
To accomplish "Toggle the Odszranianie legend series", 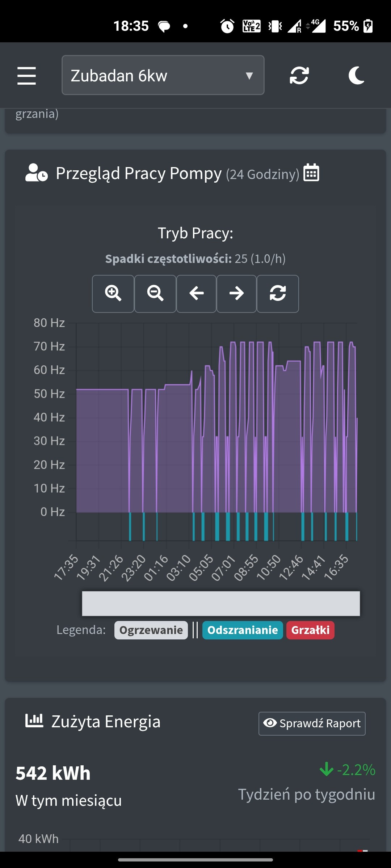I will click(242, 630).
